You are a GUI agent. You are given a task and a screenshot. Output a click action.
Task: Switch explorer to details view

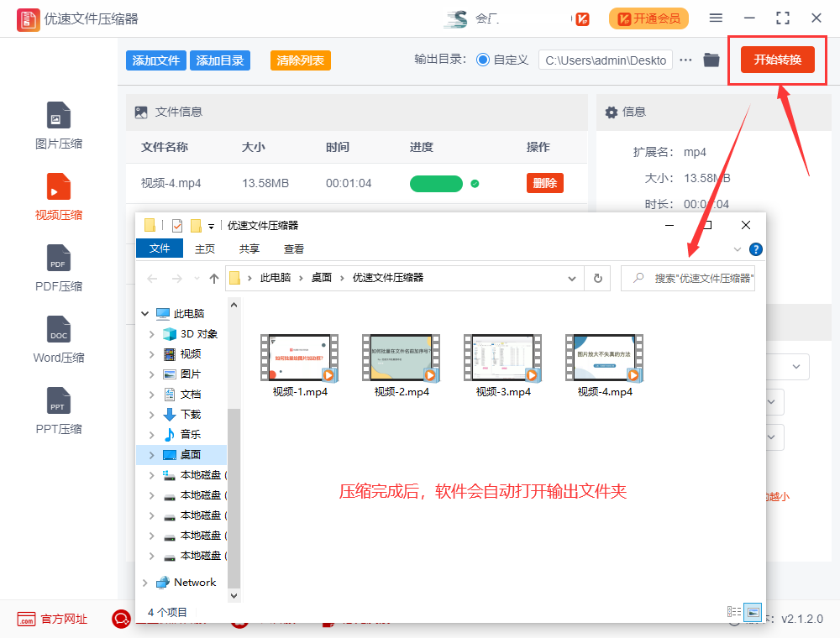pyautogui.click(x=732, y=612)
